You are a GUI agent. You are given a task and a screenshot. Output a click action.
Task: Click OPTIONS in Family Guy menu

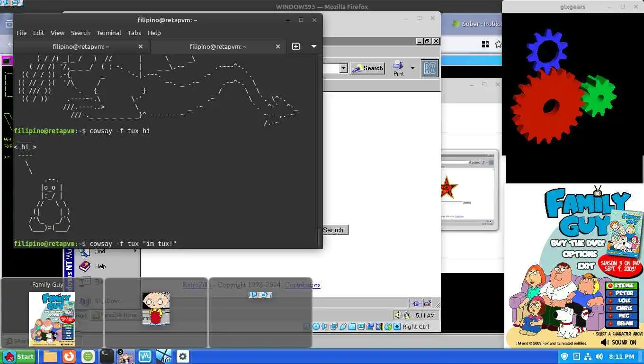point(580,254)
